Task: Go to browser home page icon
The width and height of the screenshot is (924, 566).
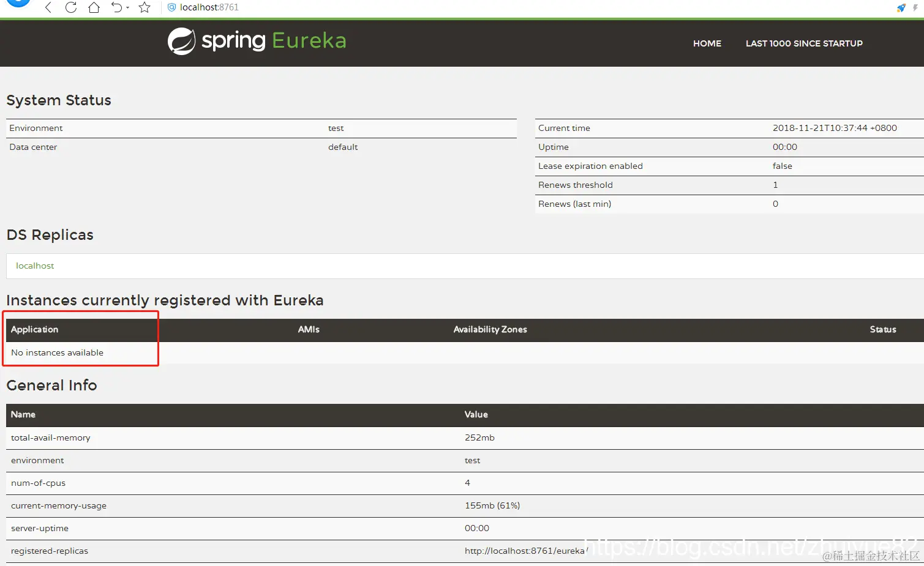Action: (94, 7)
